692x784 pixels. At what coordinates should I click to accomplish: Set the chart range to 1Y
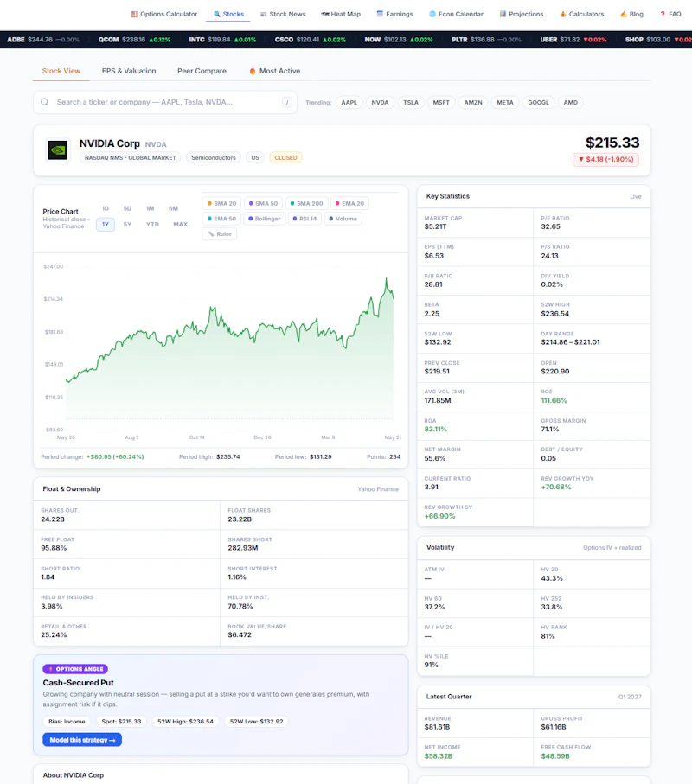tap(105, 225)
